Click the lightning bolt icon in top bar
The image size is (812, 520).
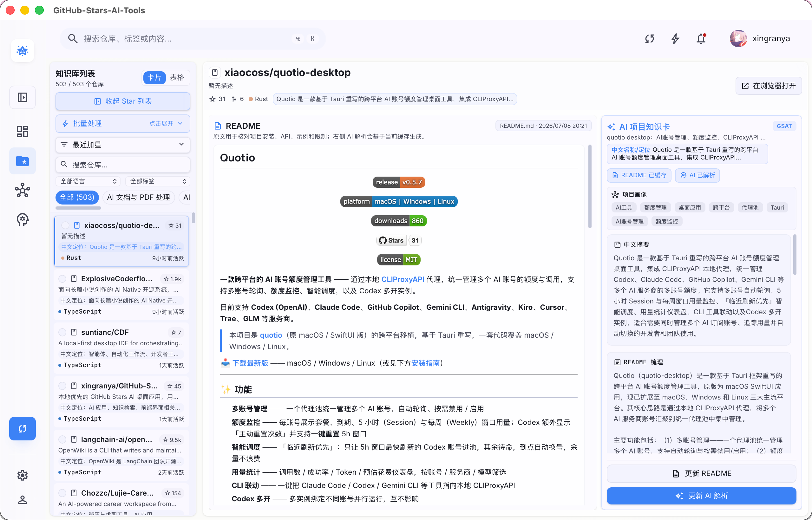[675, 38]
